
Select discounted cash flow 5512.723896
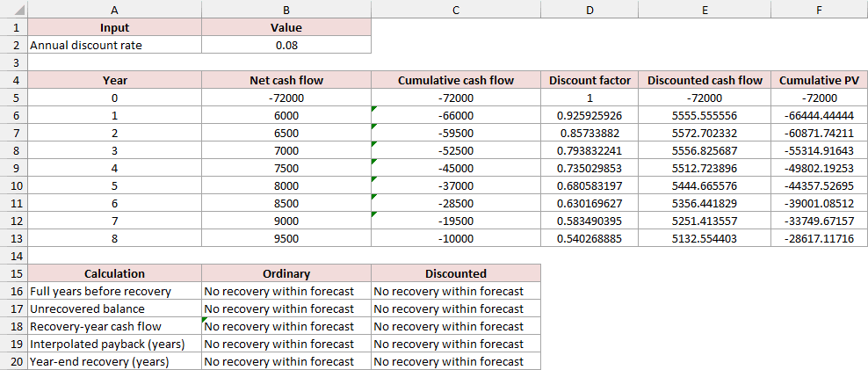click(705, 169)
